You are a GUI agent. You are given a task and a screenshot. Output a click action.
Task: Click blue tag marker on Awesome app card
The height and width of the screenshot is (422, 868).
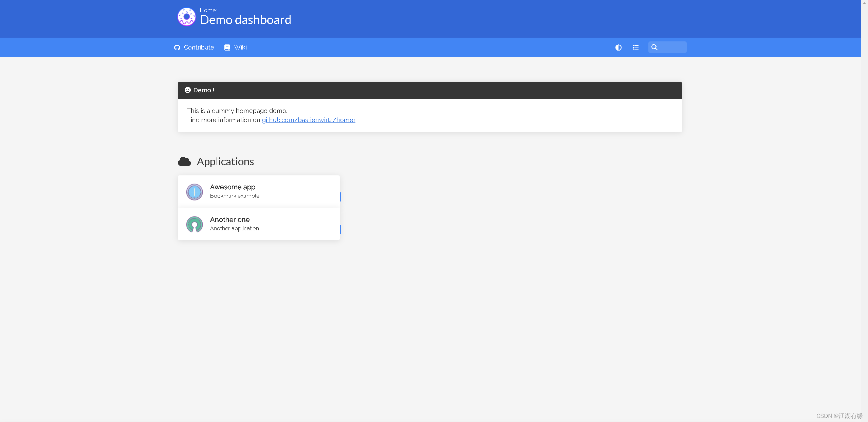(340, 197)
